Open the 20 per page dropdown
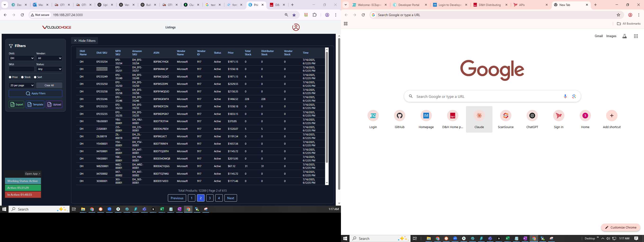 coord(22,85)
